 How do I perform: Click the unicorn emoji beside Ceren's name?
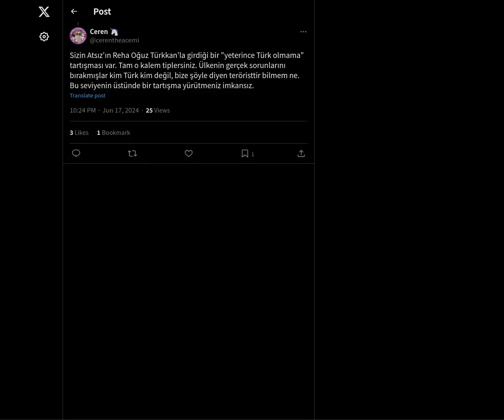coord(114,31)
